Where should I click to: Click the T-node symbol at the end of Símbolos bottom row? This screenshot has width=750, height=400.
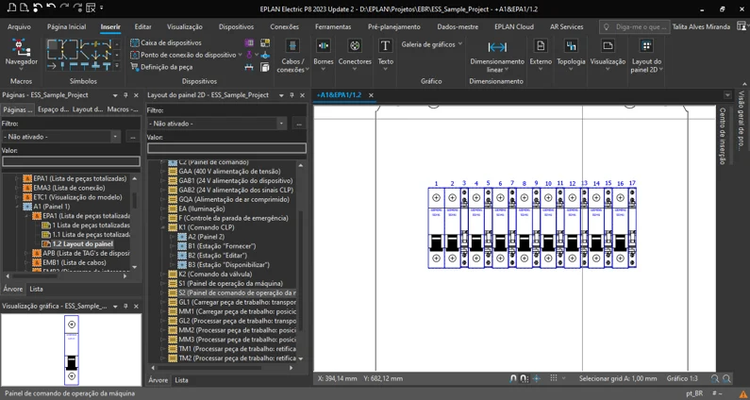[x=107, y=66]
